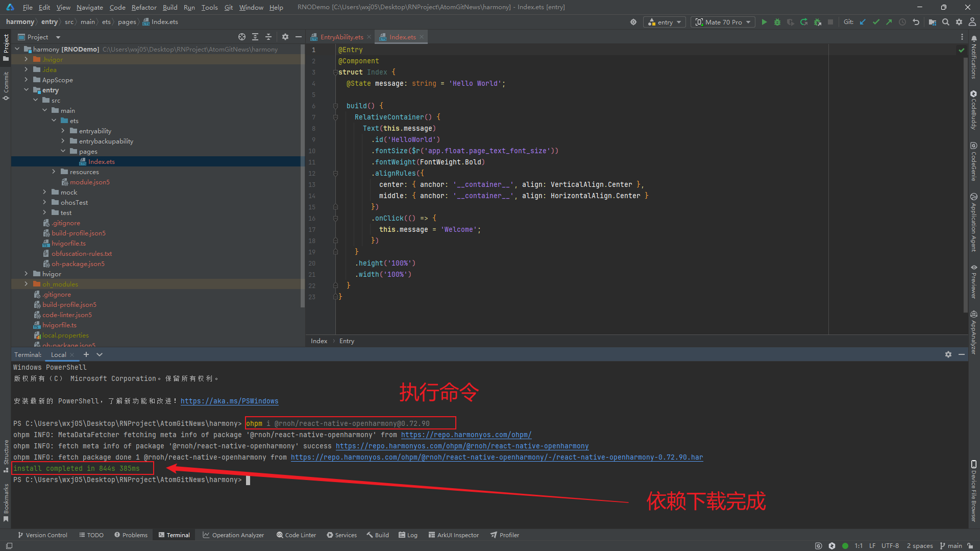980x551 pixels.
Task: Toggle the Bookmarks tool window in left sidebar
Action: 6,502
